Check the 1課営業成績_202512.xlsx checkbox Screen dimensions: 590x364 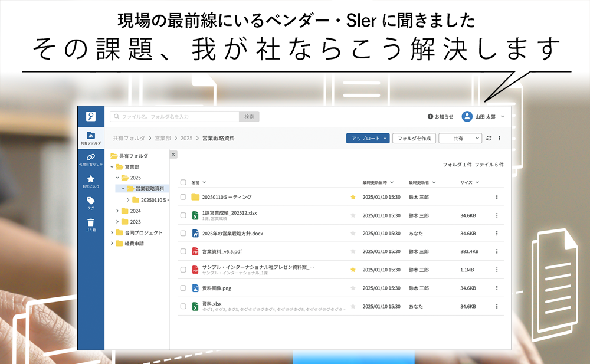[183, 215]
